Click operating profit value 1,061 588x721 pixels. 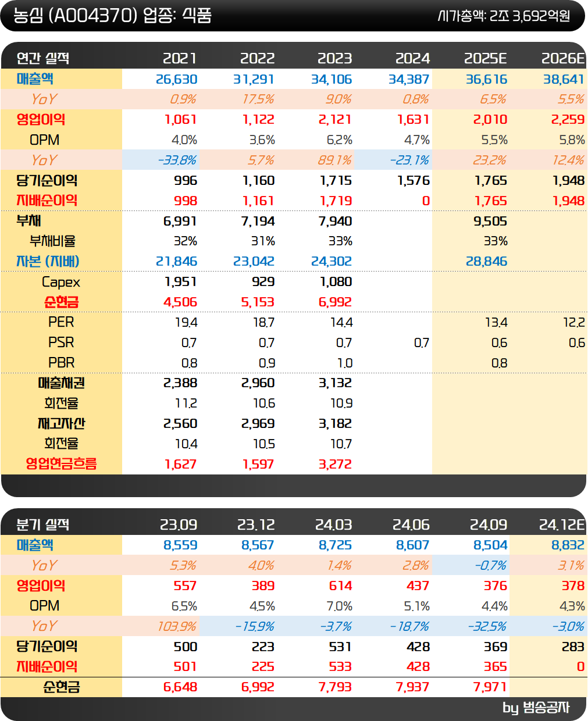click(181, 120)
